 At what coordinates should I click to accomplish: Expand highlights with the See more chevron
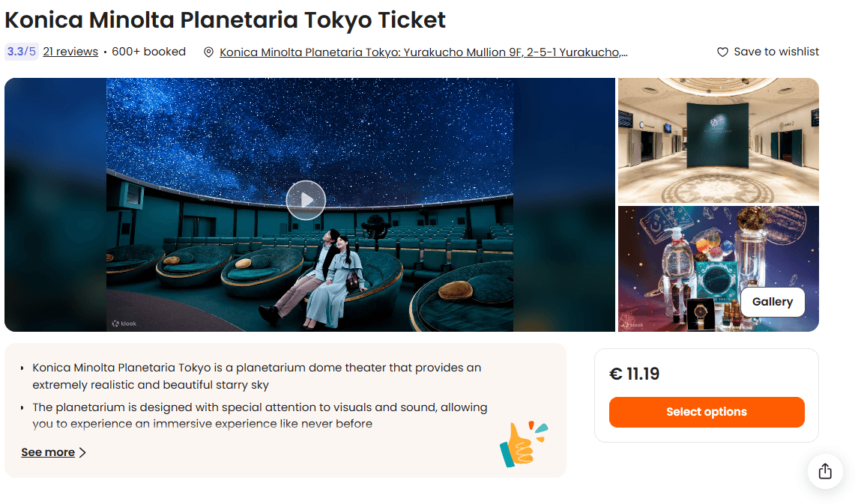(82, 452)
